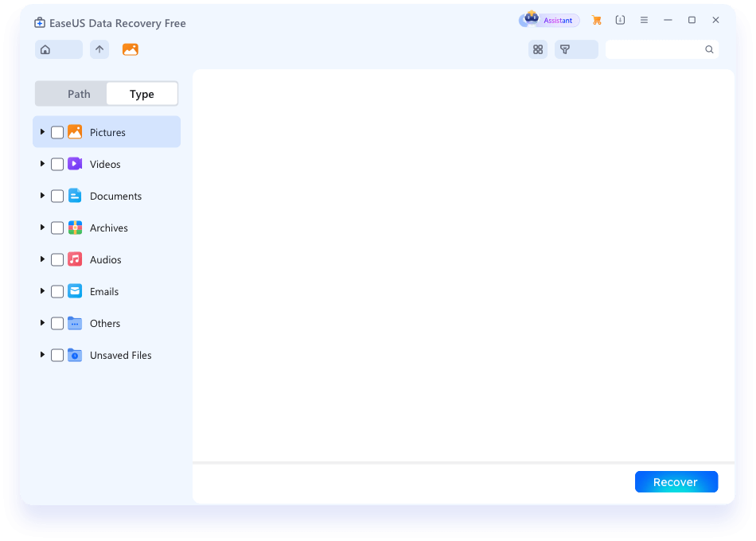This screenshot has height=541, width=756.
Task: Click the import session icon
Action: (x=621, y=20)
